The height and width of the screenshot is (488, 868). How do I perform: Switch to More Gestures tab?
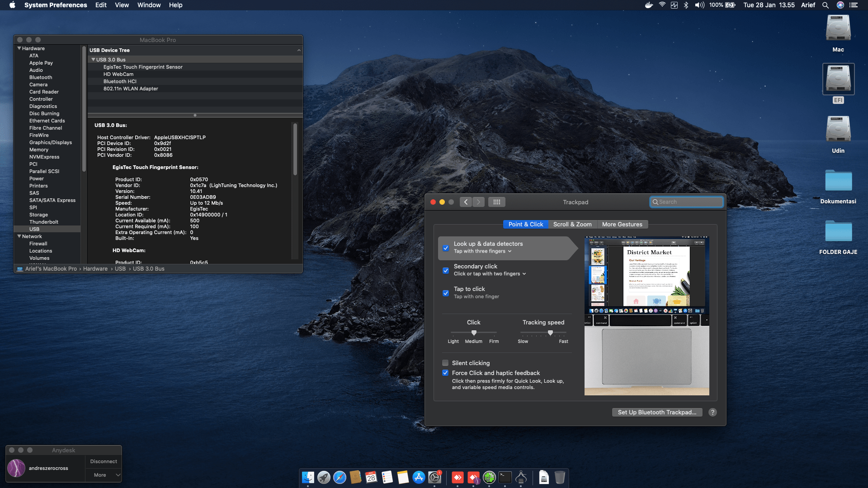pos(622,224)
